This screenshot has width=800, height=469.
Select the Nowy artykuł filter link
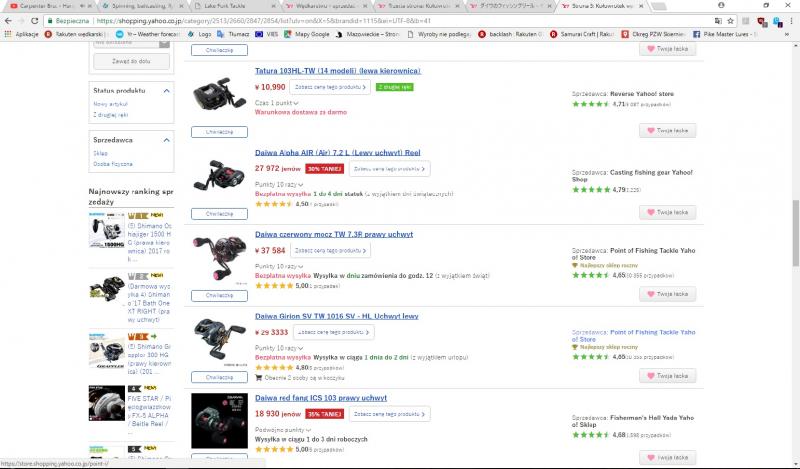coord(110,104)
